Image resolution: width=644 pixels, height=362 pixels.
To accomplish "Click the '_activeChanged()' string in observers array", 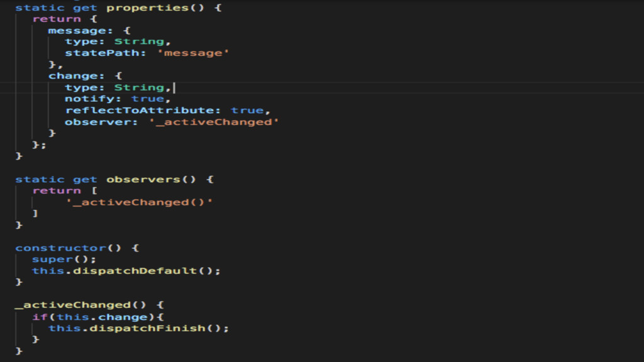I will [x=139, y=202].
